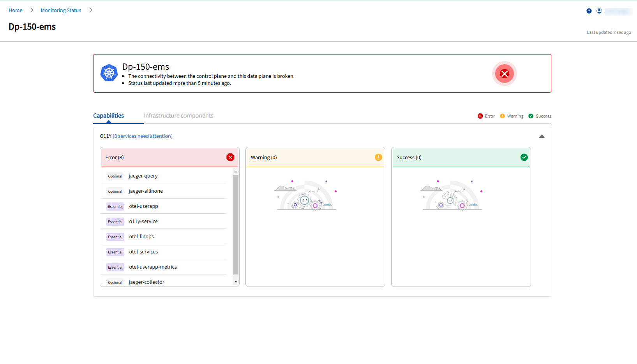
Task: Click the Error (8) column header label
Action: pos(115,158)
